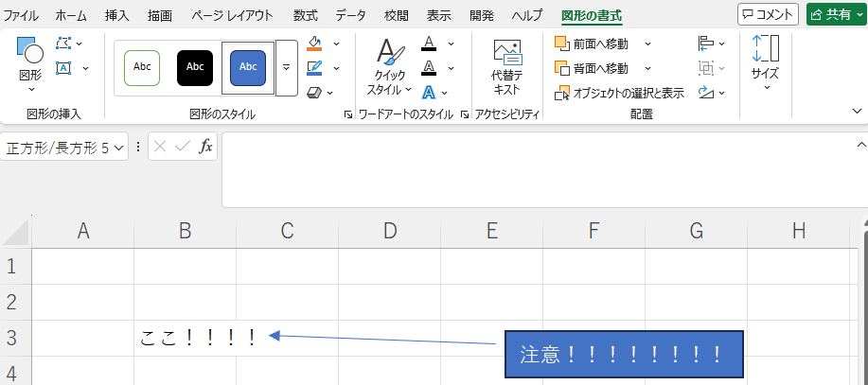Switch to the 校閲 tab
This screenshot has width=868, height=385.
coord(396,15)
